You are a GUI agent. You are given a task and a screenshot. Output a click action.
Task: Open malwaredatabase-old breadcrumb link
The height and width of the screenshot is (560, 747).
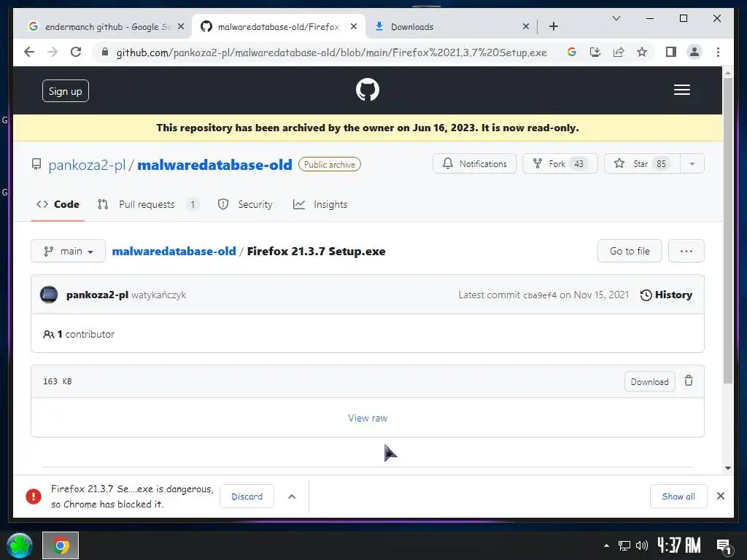point(174,251)
